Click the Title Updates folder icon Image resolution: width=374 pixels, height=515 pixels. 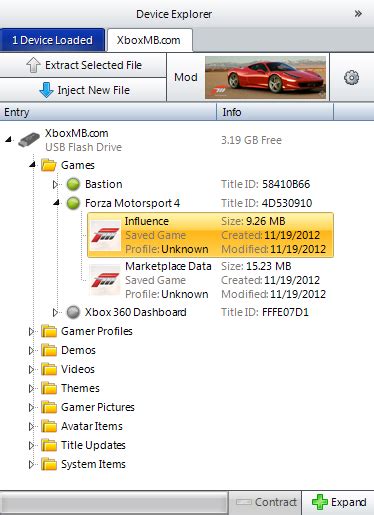coord(49,445)
